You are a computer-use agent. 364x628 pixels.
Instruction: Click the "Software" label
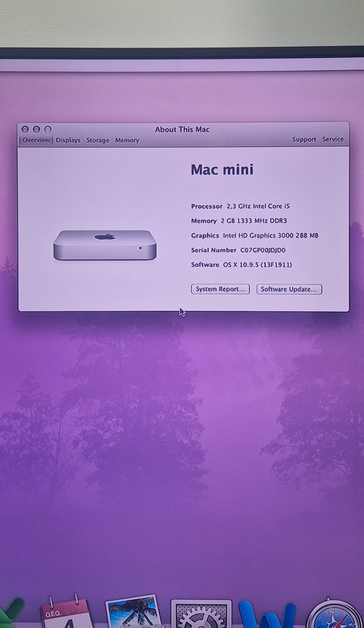click(205, 264)
